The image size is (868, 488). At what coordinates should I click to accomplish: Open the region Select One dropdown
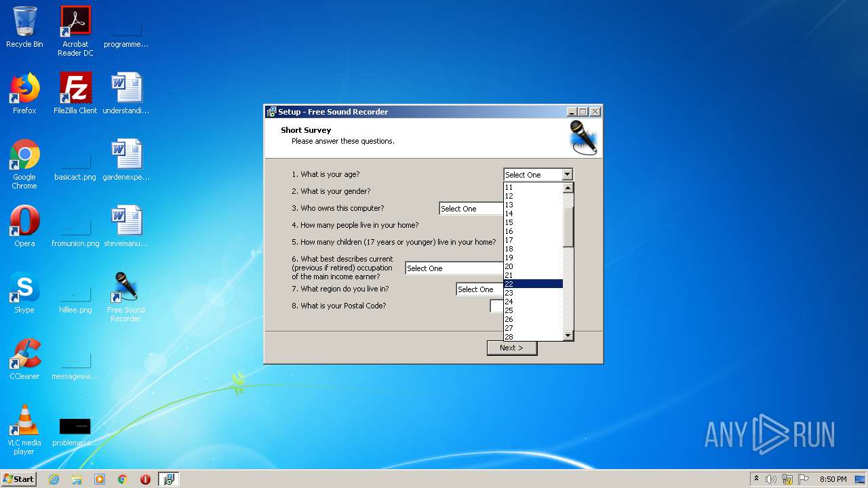pos(480,289)
